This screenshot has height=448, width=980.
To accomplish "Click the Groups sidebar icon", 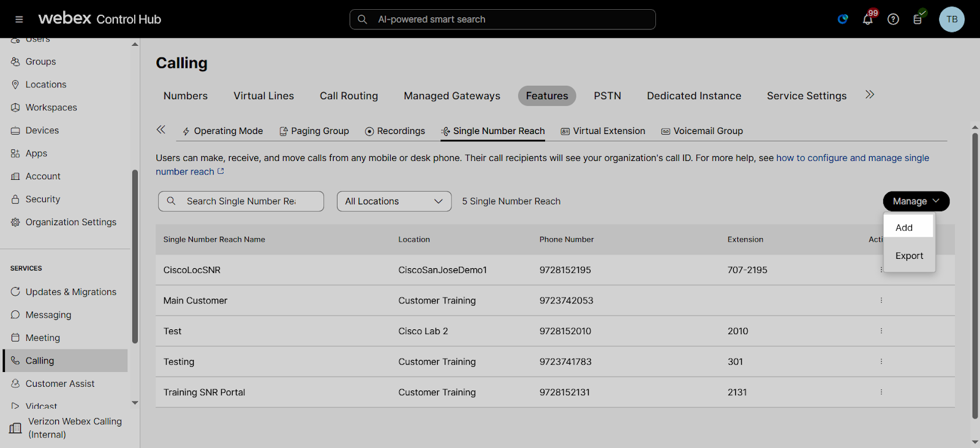I will pyautogui.click(x=15, y=61).
